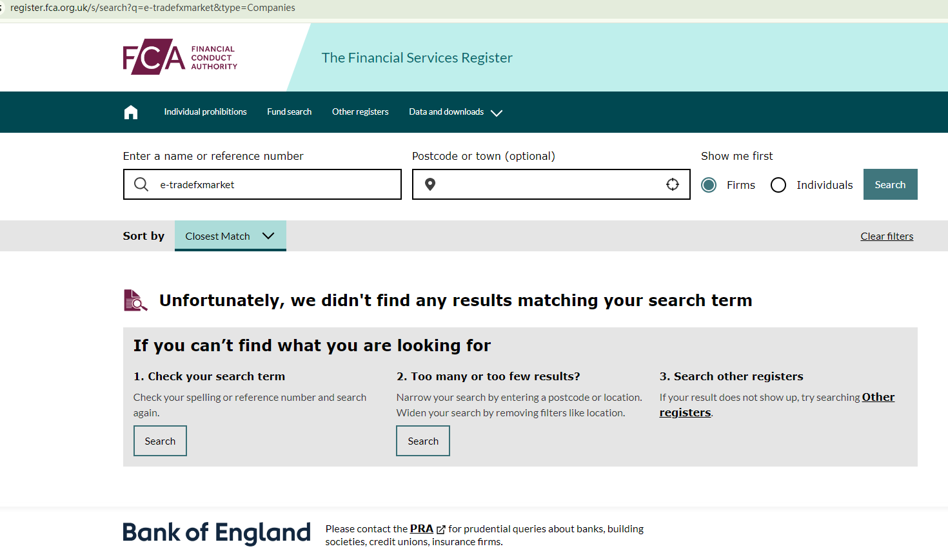948x560 pixels.
Task: Click the PRA external link icon
Action: click(441, 530)
